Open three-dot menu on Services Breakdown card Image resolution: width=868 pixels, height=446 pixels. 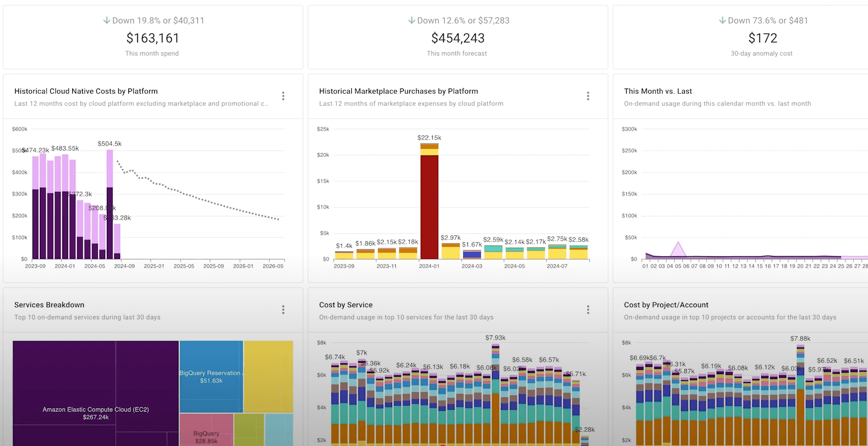tap(283, 310)
